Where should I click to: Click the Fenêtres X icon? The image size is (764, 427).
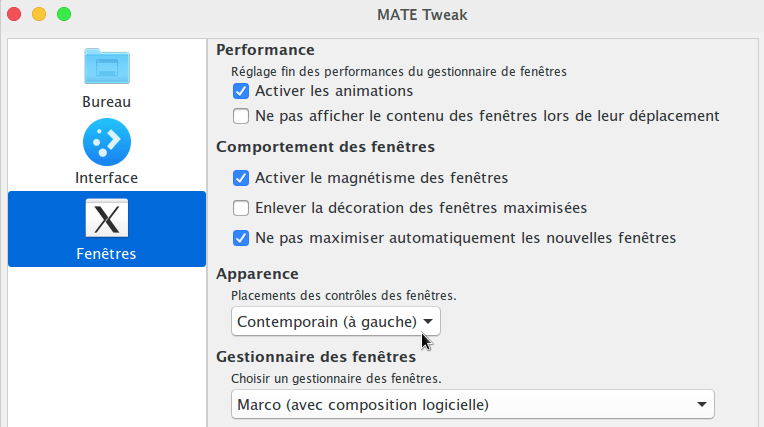tap(107, 218)
